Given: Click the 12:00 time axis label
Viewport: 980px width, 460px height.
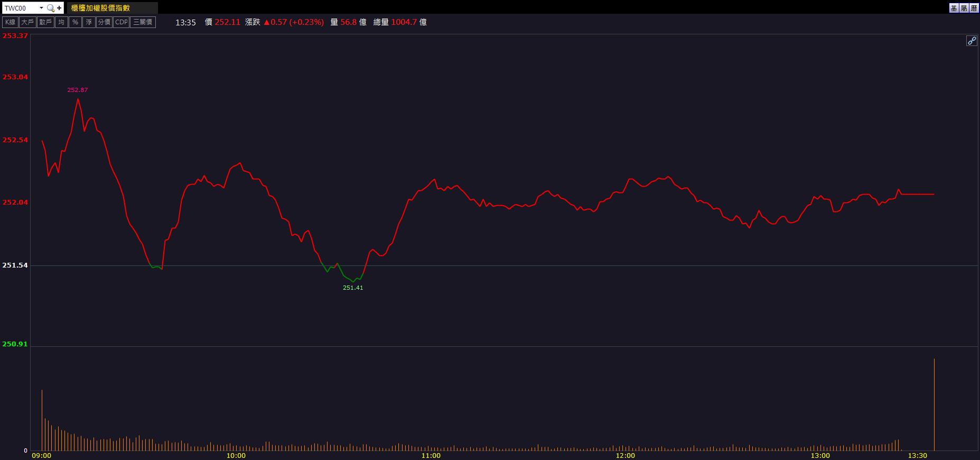Looking at the screenshot, I should click(x=626, y=455).
